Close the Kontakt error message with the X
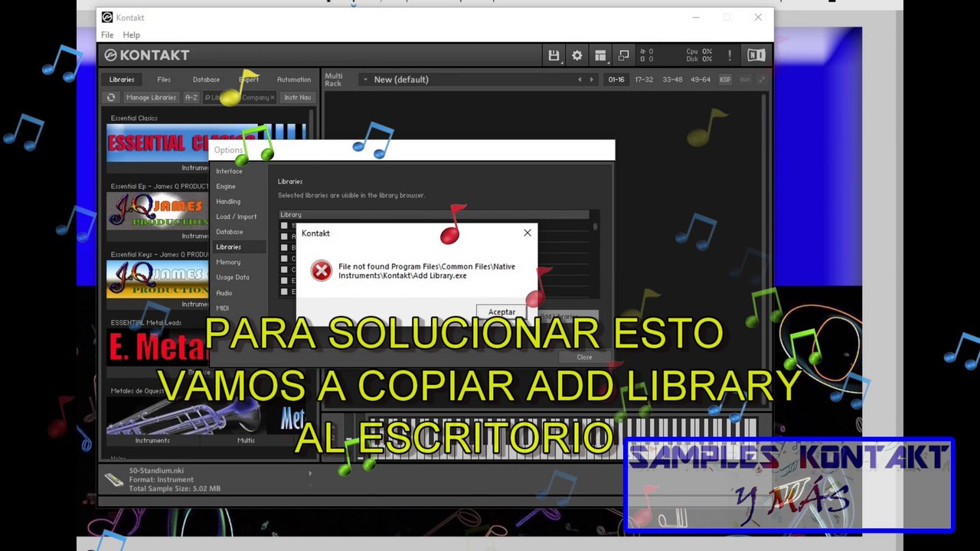 528,233
